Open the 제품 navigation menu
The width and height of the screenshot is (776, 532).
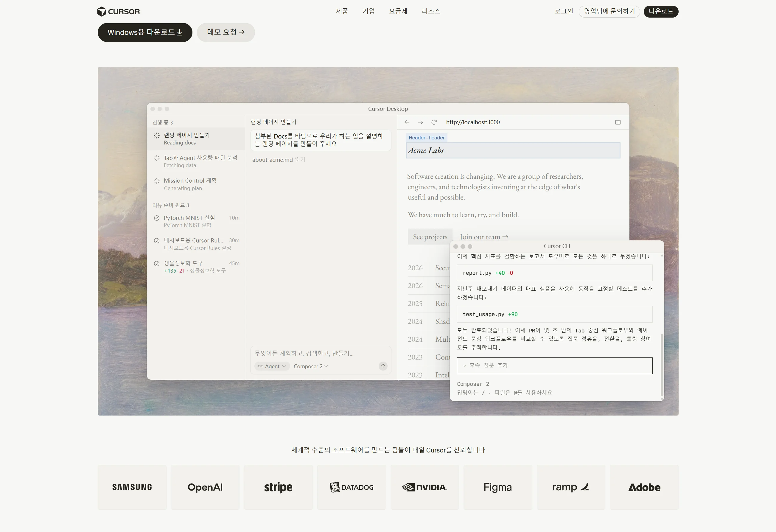point(342,11)
